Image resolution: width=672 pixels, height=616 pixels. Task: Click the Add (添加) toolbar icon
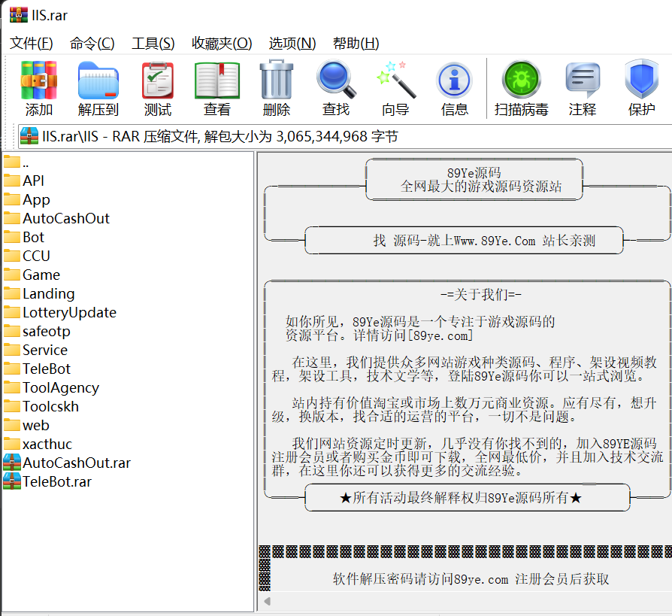coord(39,81)
